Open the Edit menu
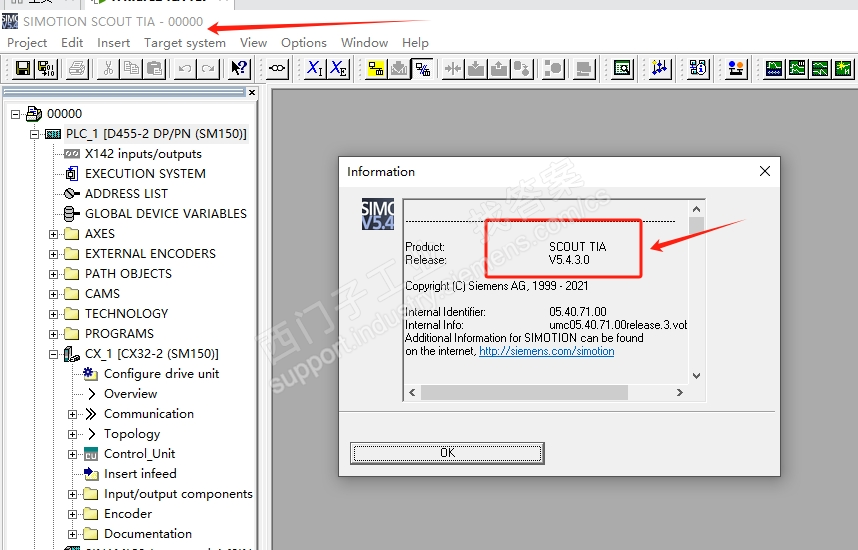Image resolution: width=858 pixels, height=550 pixels. 72,43
